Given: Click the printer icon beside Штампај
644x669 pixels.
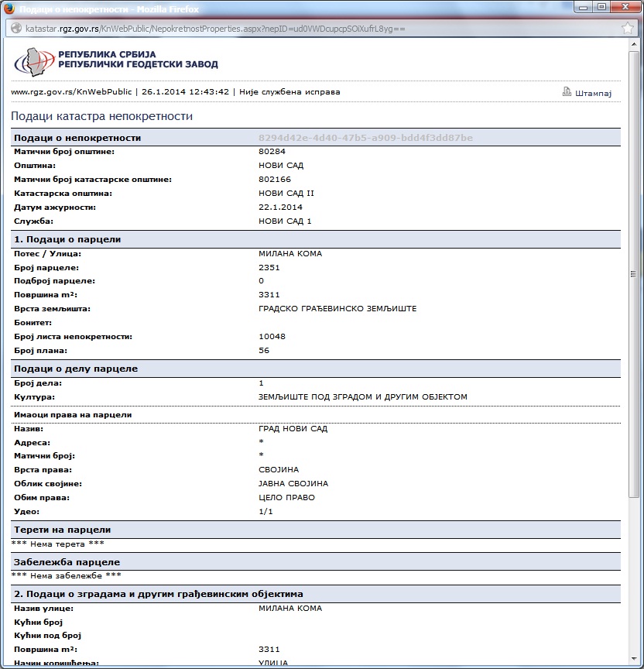Looking at the screenshot, I should [567, 92].
